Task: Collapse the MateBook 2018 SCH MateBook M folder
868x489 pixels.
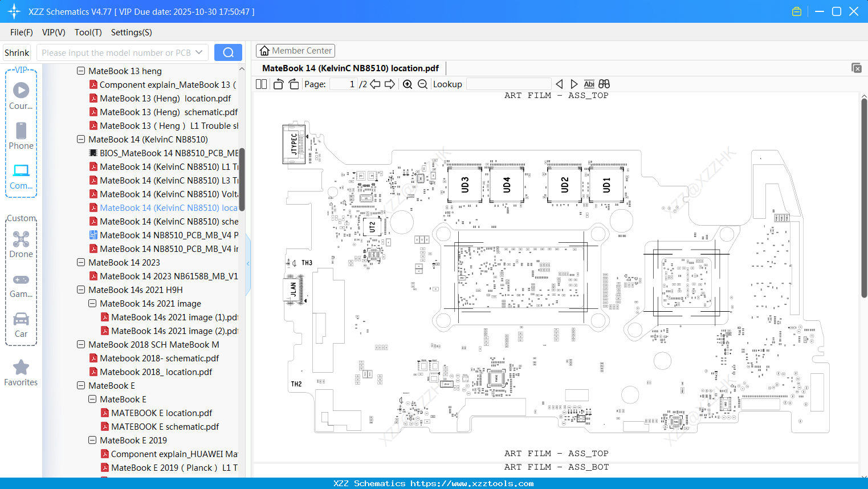Action: (81, 344)
